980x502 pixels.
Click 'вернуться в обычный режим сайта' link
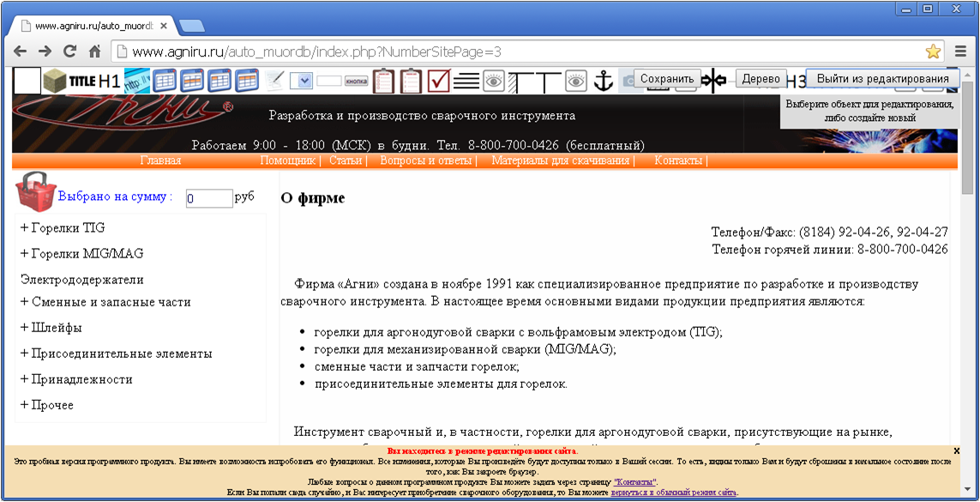point(674,493)
